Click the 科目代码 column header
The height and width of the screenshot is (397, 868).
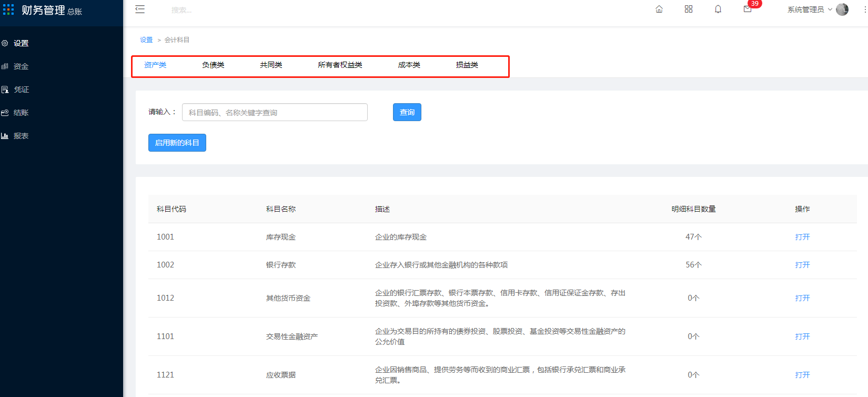(x=171, y=209)
